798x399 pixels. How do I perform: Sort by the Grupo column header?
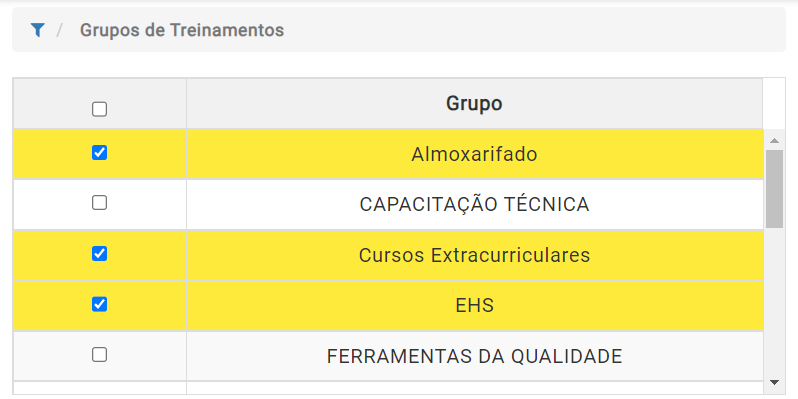tap(474, 103)
